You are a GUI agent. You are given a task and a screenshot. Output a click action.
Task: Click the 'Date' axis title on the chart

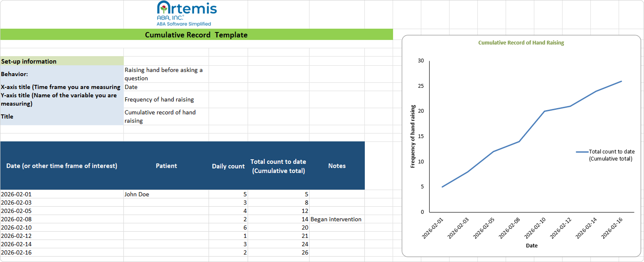coord(532,245)
